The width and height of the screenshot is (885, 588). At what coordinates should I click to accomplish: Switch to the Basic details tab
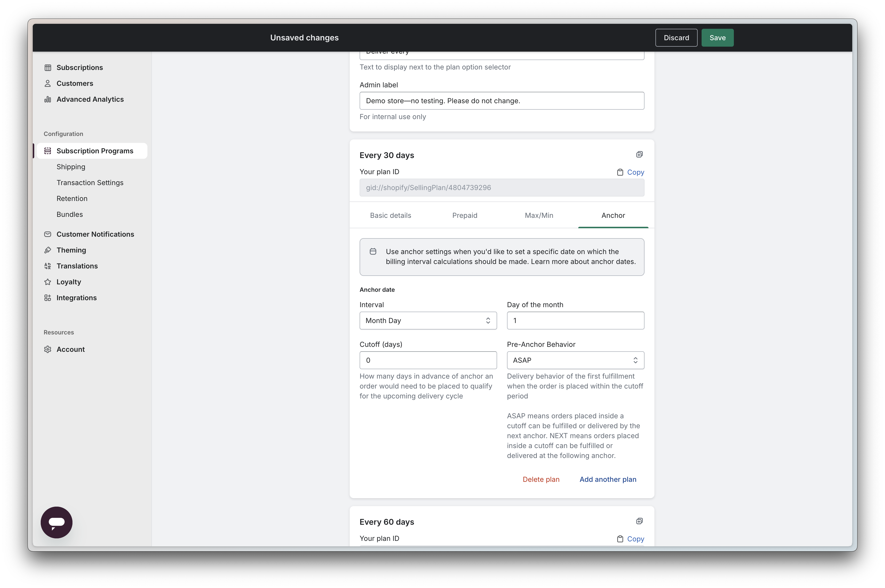point(390,215)
